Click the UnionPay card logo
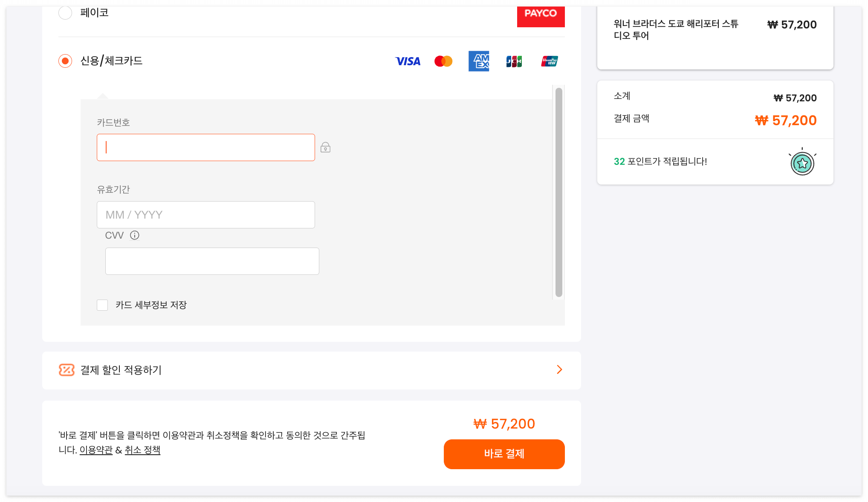 point(549,61)
